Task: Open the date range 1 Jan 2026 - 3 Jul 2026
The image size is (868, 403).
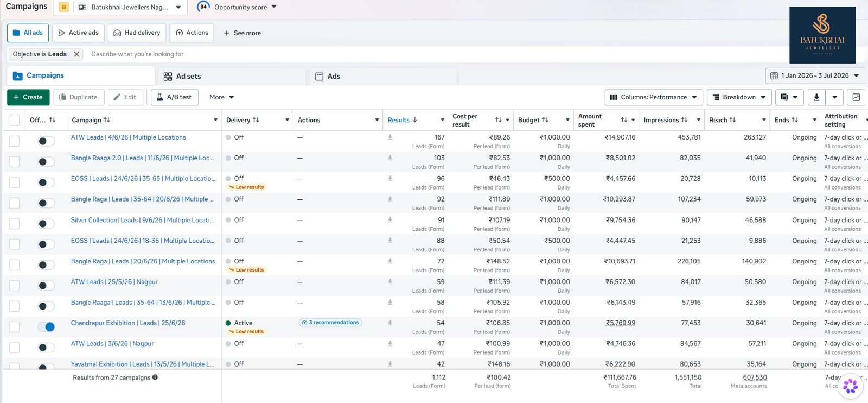Action: [815, 76]
